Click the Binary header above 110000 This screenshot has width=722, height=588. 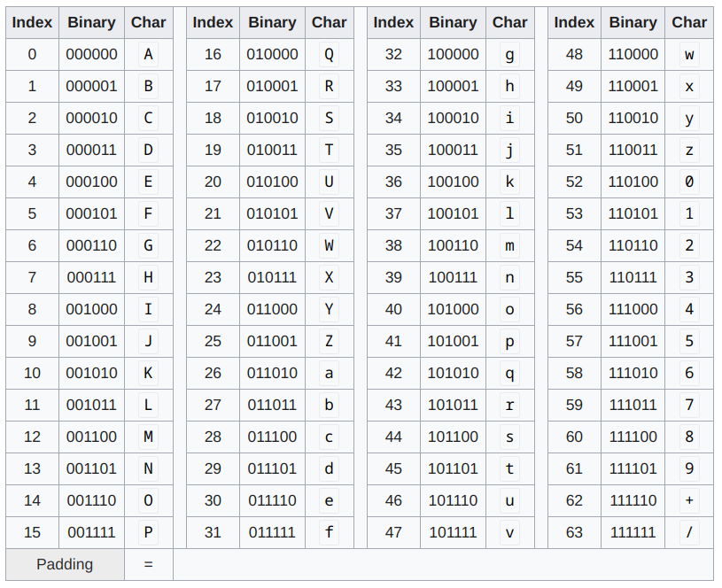[x=633, y=22]
